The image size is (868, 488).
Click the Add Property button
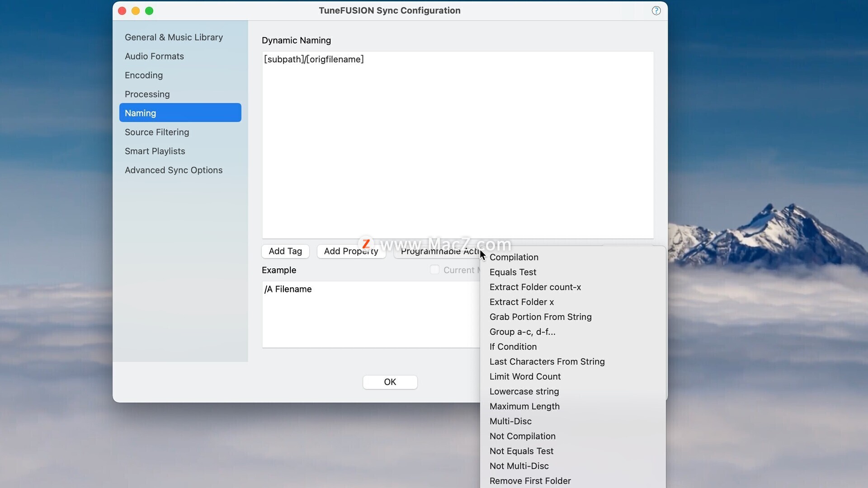[351, 251]
